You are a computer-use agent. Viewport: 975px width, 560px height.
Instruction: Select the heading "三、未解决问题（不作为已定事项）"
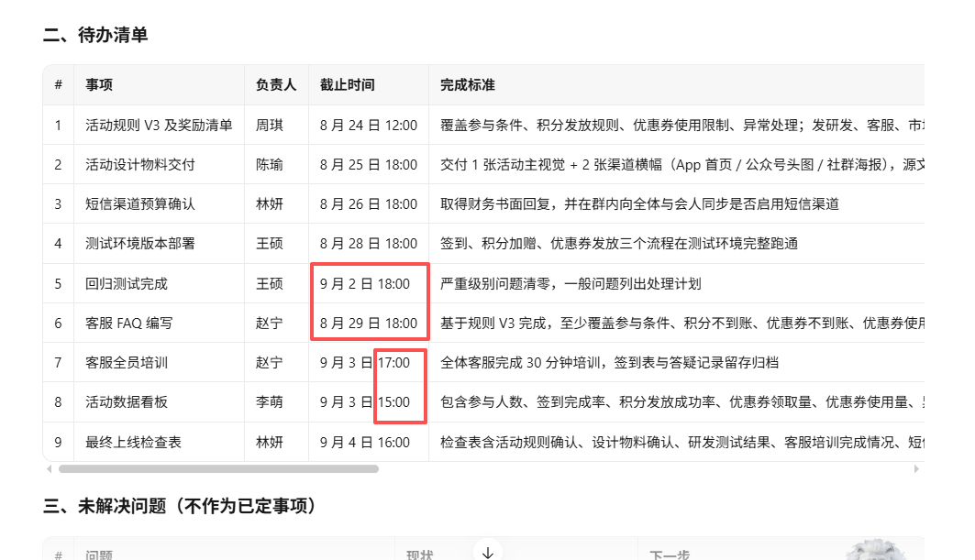point(179,506)
